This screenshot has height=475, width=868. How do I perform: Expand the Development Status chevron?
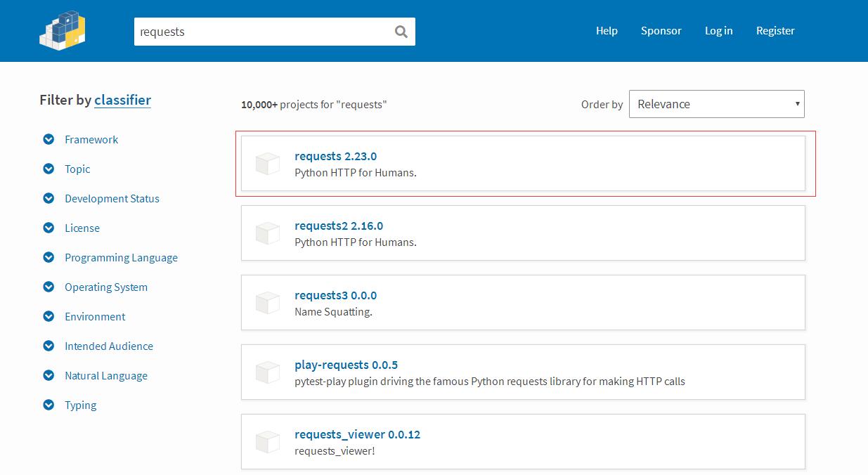pyautogui.click(x=48, y=198)
